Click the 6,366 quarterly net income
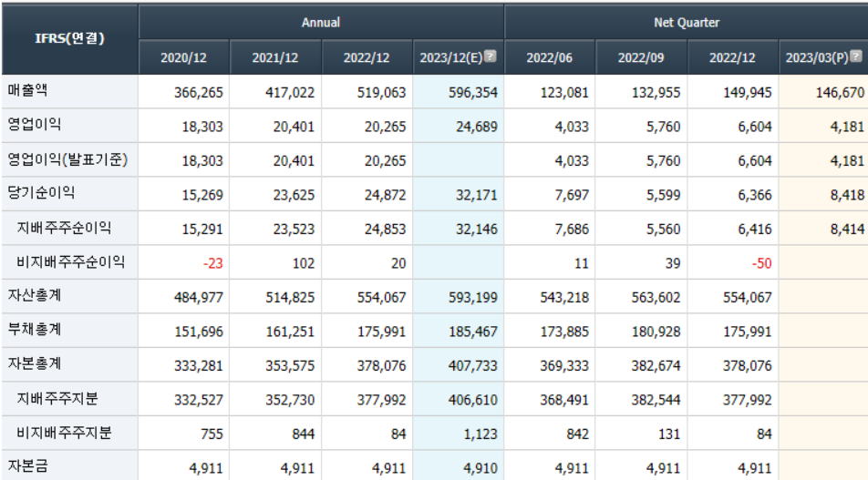The image size is (868, 480). click(755, 195)
